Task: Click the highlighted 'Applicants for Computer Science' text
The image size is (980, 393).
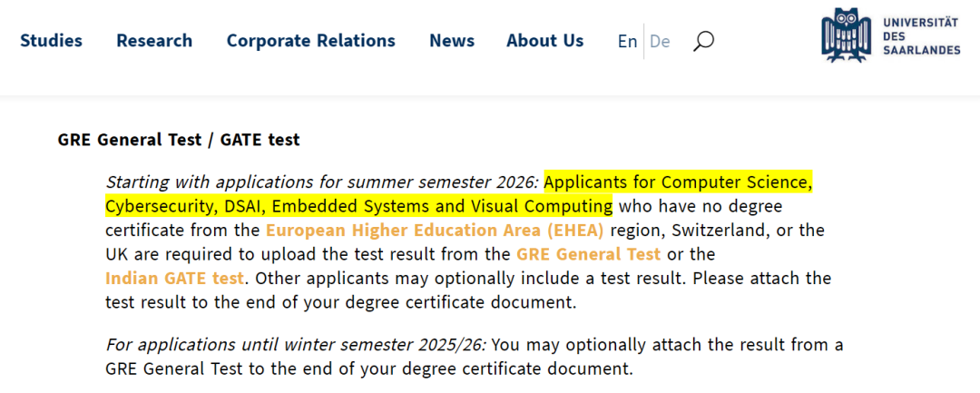Action: click(x=678, y=182)
